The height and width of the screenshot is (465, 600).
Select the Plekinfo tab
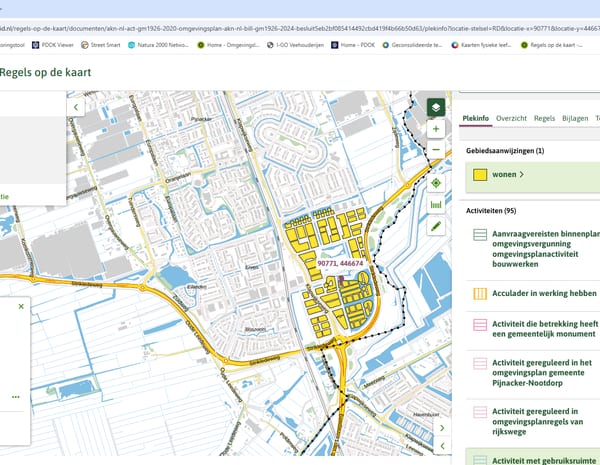click(475, 118)
